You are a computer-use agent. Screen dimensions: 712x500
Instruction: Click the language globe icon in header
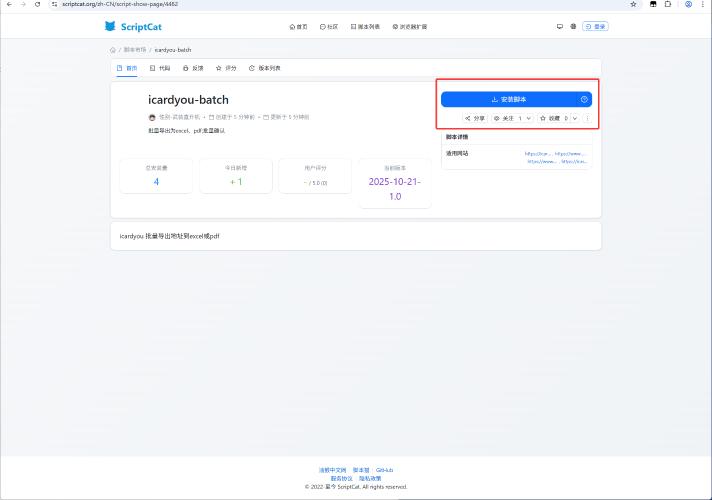click(573, 26)
